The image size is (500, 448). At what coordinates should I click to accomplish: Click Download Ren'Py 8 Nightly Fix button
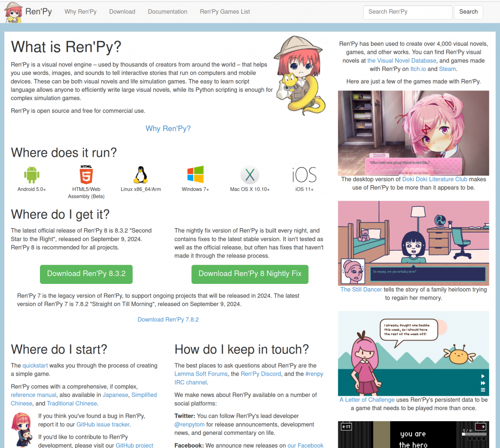pos(250,274)
